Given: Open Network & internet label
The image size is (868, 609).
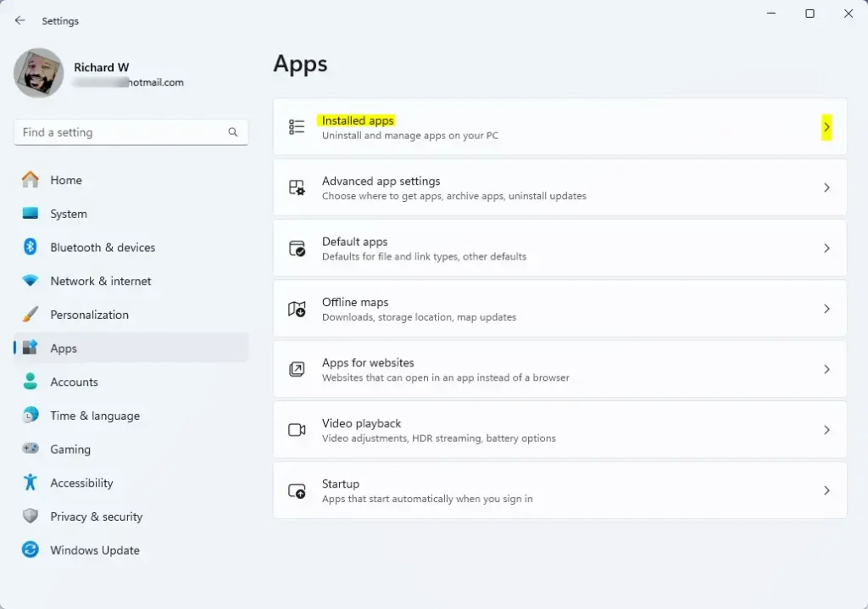Looking at the screenshot, I should pos(101,281).
